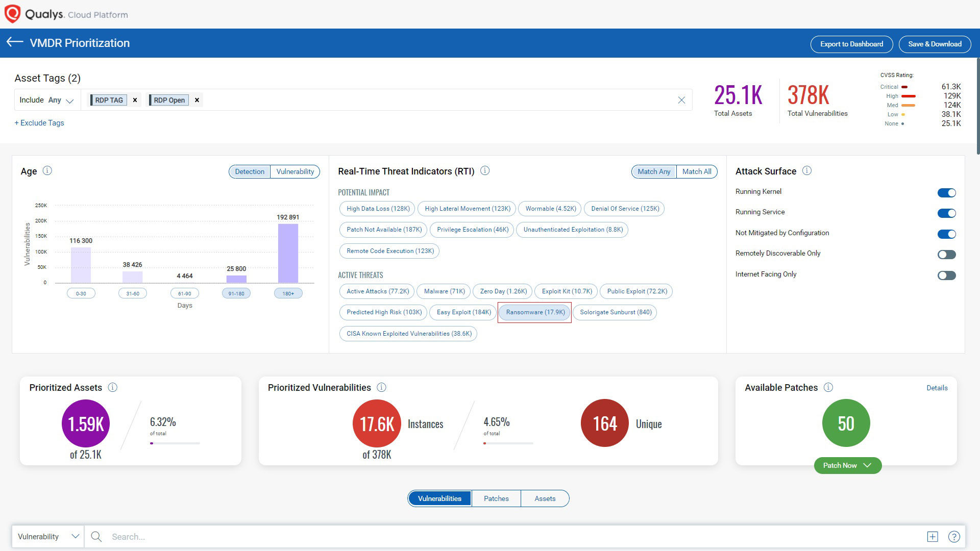Select Match Any for RTI

coord(654,171)
